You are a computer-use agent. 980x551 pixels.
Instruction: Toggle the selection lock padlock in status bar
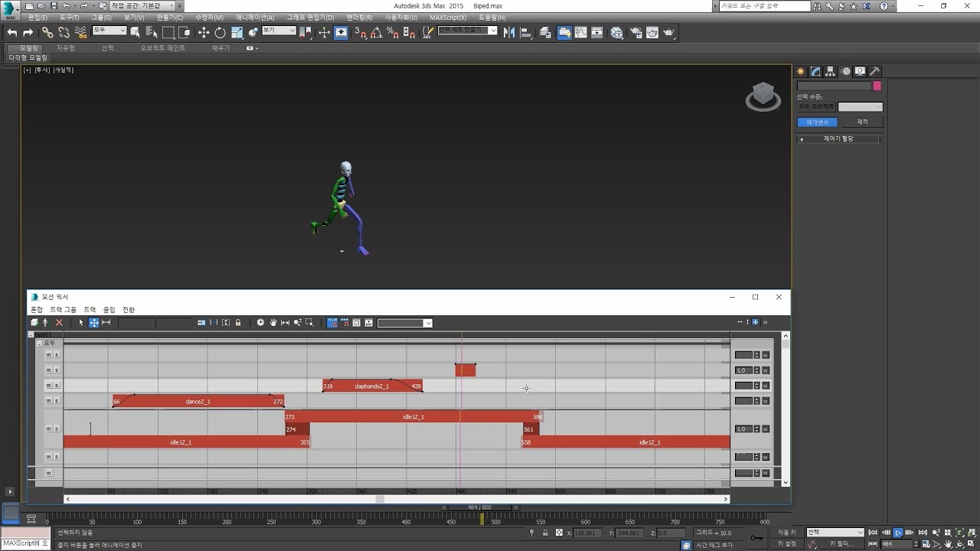pos(545,533)
